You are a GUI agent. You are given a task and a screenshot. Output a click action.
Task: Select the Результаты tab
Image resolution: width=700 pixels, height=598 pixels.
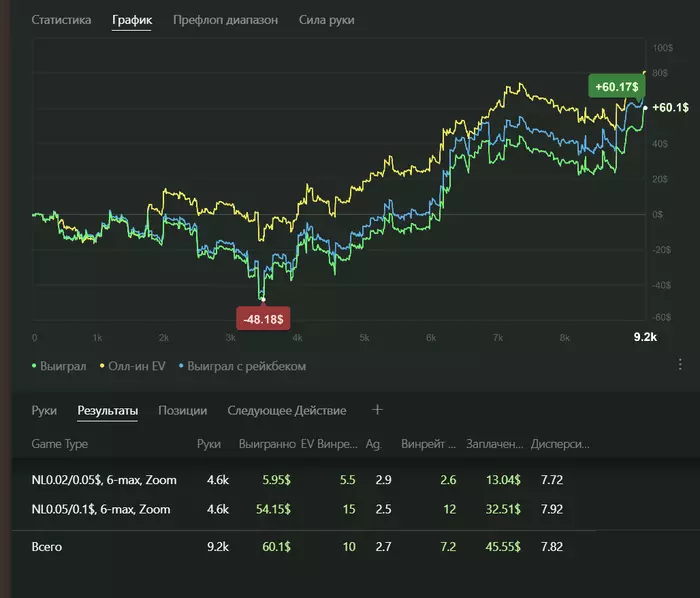pos(108,411)
